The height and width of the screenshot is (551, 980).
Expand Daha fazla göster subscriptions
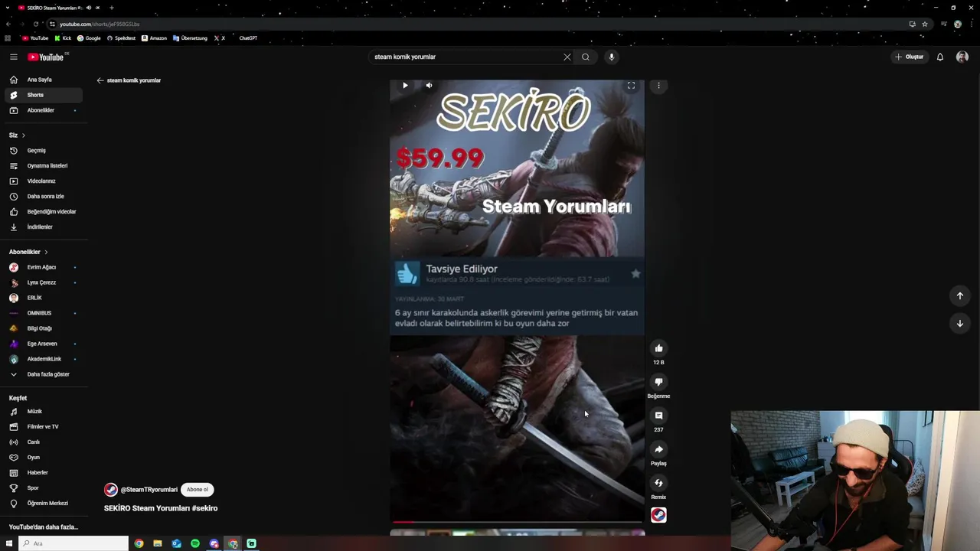(x=42, y=374)
